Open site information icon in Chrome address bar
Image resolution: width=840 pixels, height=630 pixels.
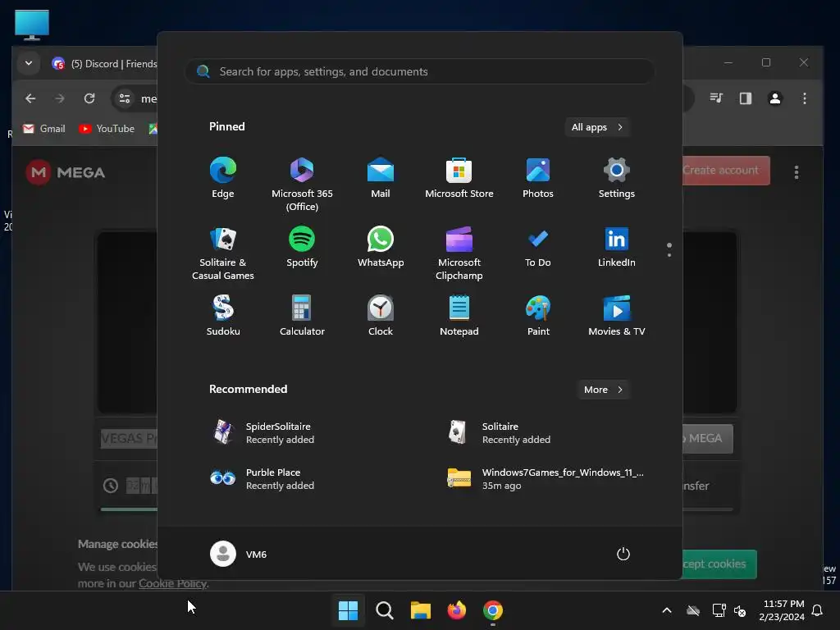click(x=125, y=98)
